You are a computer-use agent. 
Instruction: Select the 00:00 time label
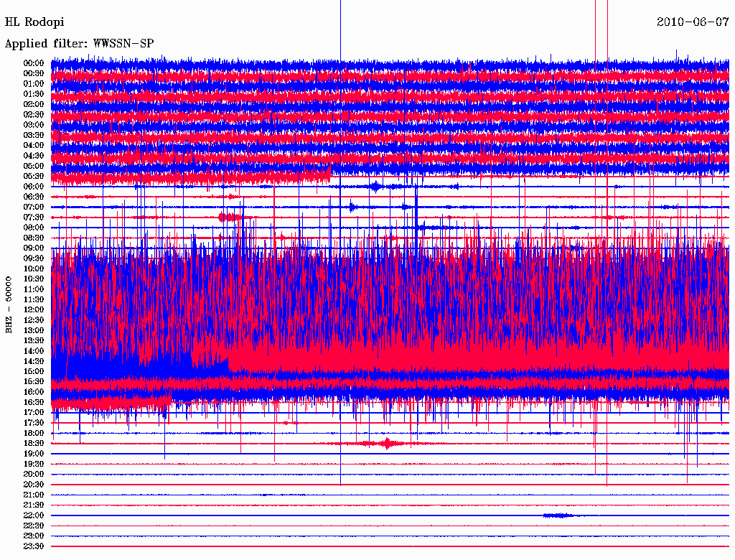point(34,63)
